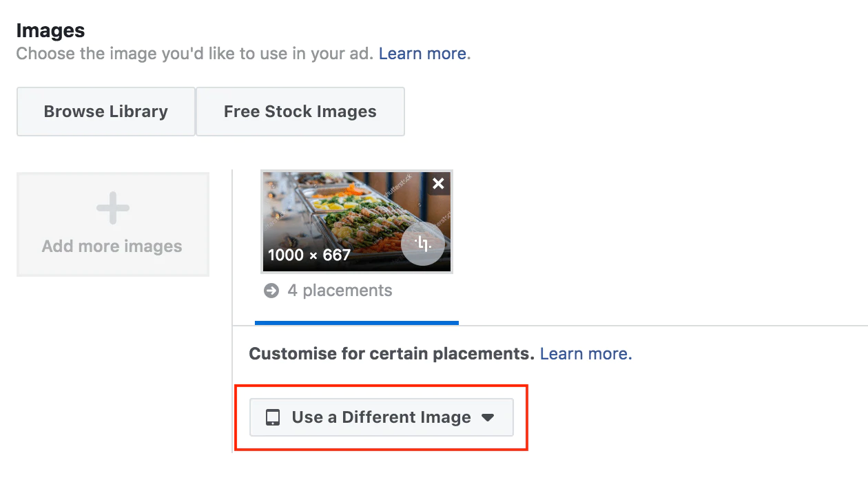Click the Customise for certain placements text
868x482 pixels.
[391, 354]
